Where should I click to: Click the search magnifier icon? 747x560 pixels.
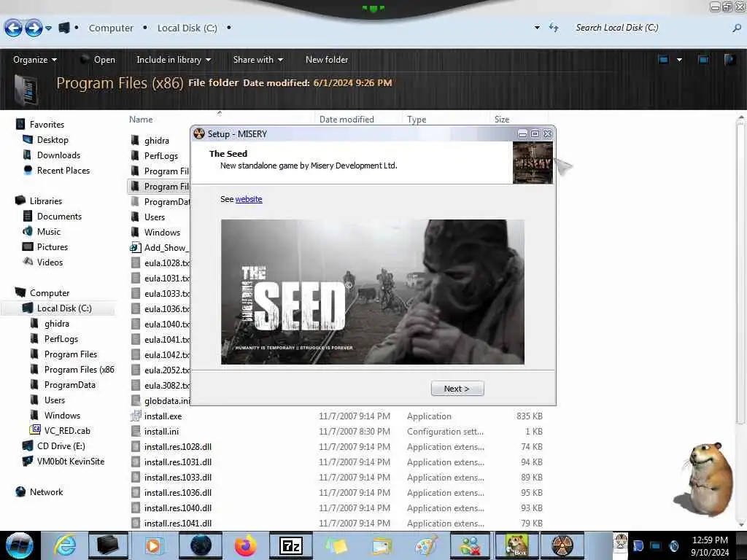coord(737,28)
